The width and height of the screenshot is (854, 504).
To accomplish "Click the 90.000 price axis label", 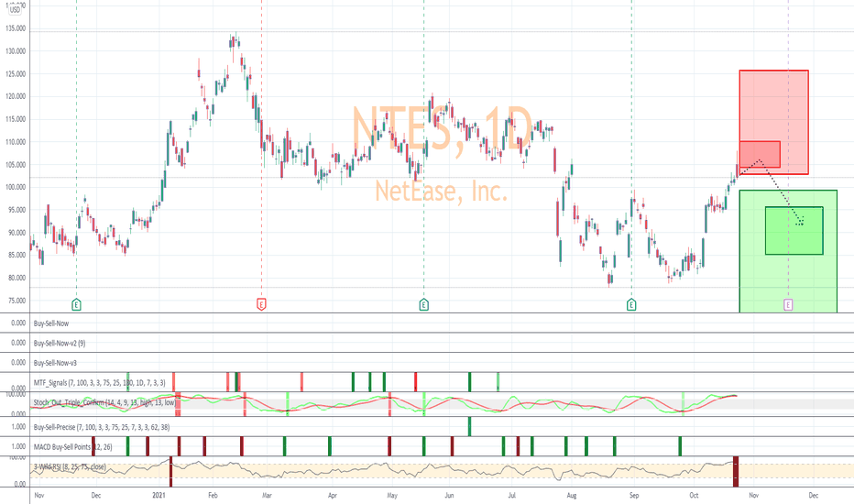I will pyautogui.click(x=16, y=233).
